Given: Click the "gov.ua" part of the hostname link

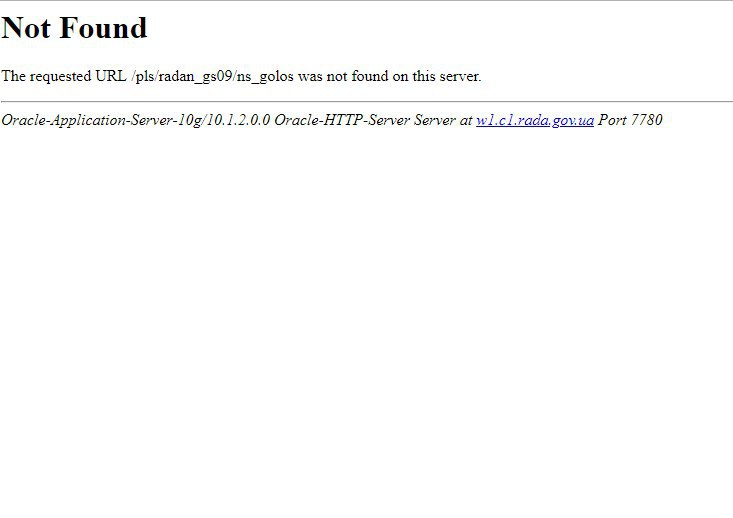Looking at the screenshot, I should 573,121.
